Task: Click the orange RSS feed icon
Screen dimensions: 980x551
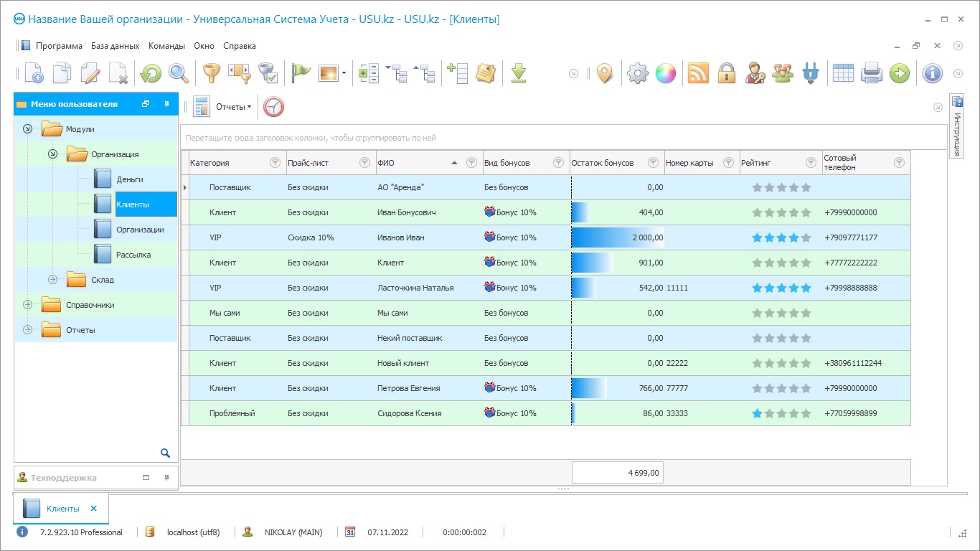Action: (x=698, y=73)
